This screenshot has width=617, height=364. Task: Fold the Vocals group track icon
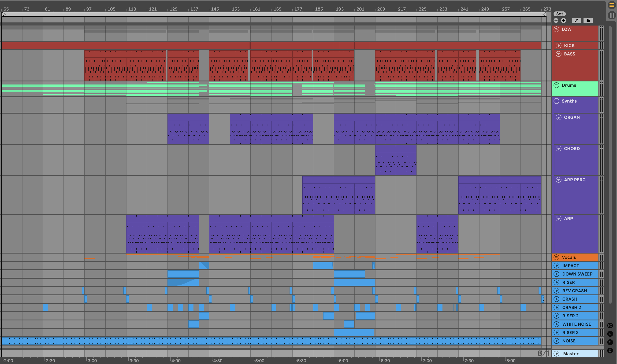(556, 257)
